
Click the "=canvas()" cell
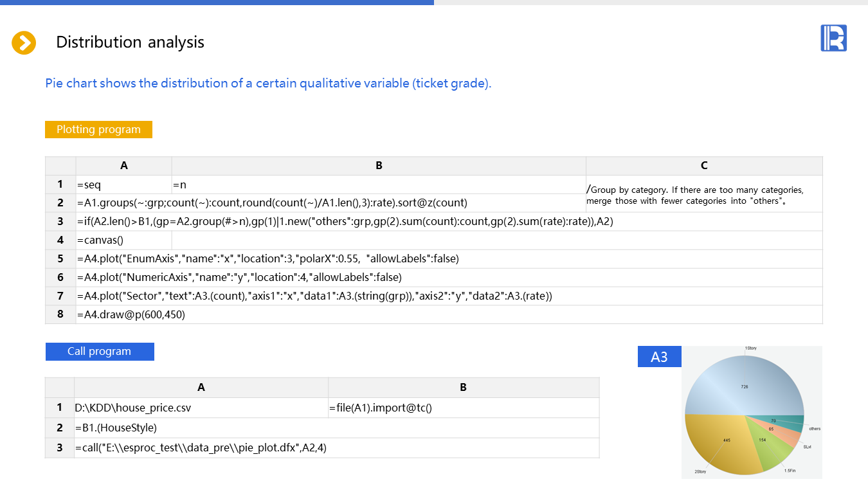pyautogui.click(x=123, y=240)
